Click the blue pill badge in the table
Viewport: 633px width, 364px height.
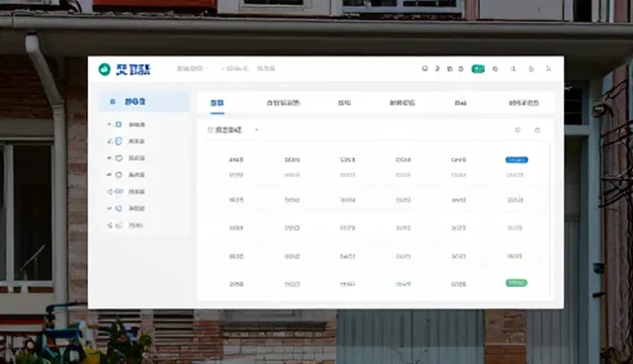tap(516, 160)
